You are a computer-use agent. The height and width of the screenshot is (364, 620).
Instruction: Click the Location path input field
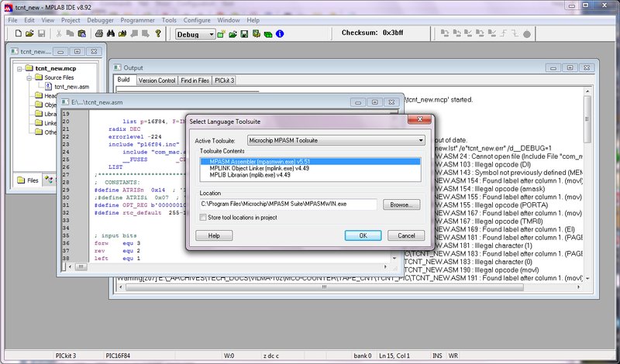coord(288,204)
